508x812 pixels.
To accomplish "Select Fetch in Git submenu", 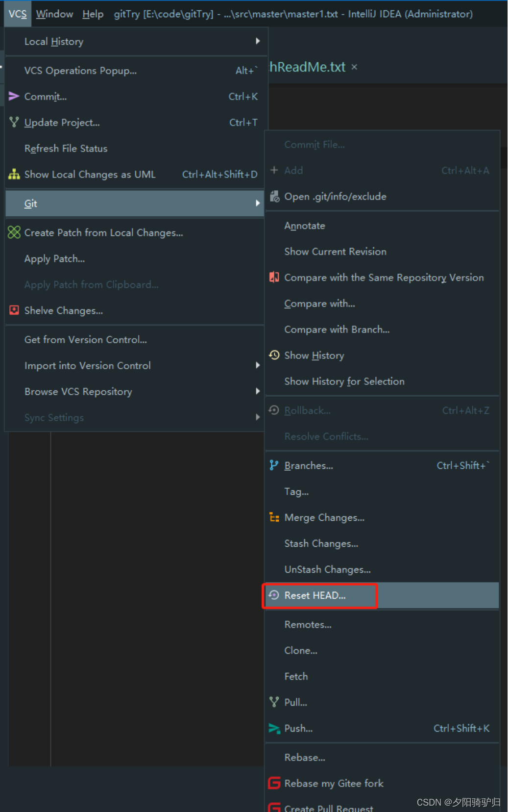I will coord(382,676).
